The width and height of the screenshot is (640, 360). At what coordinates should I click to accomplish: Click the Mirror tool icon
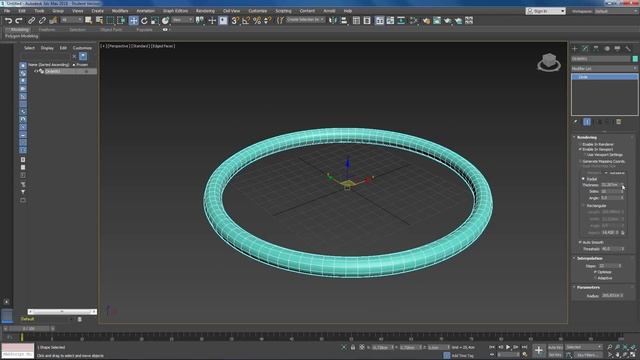click(333, 20)
